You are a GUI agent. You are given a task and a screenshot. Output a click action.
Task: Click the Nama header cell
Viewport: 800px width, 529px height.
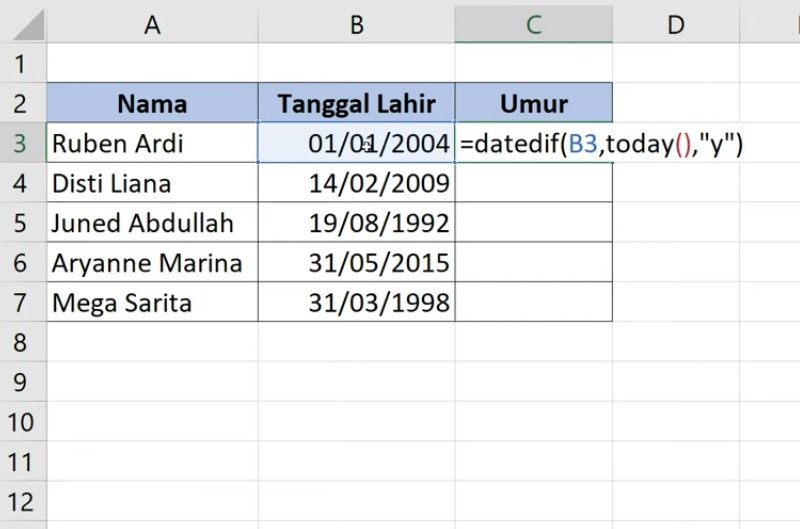152,104
